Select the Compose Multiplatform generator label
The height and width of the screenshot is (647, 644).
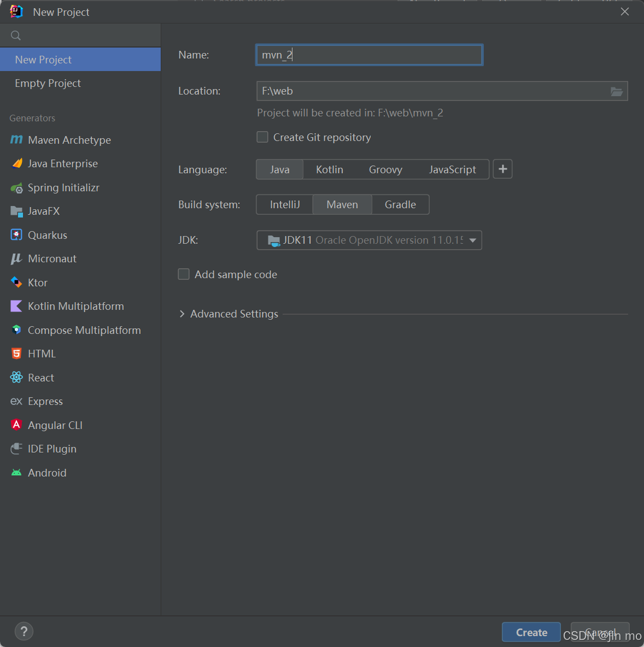(84, 330)
